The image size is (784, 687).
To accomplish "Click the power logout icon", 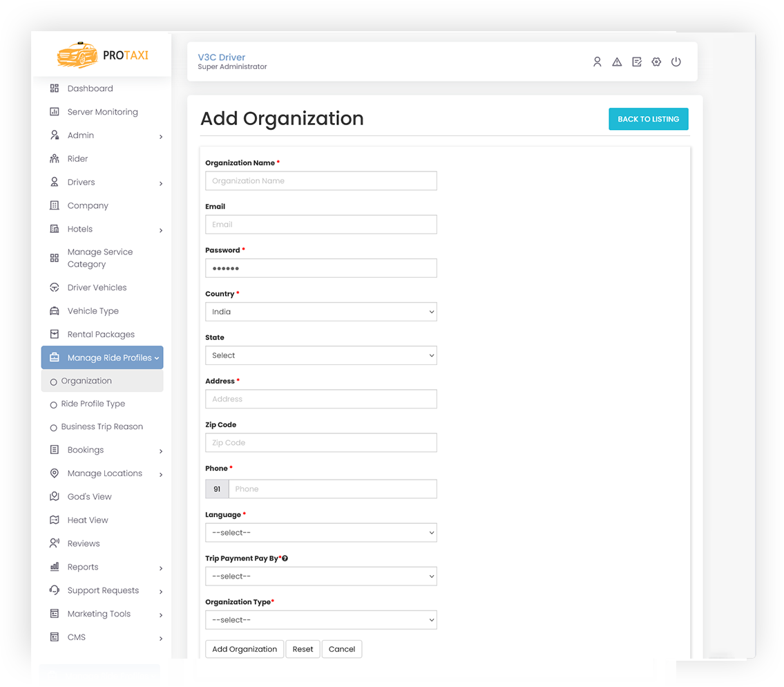I will tap(676, 62).
